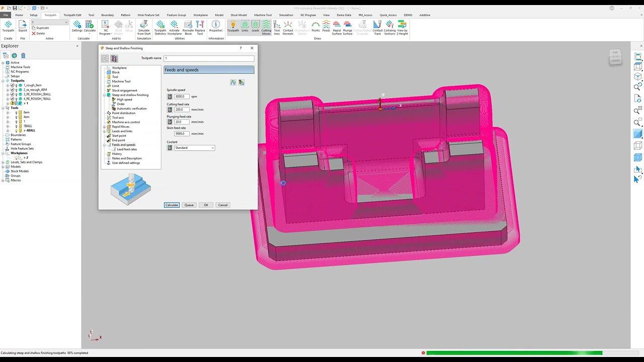The width and height of the screenshot is (644, 362).
Task: Click OK in Steep and Shallow dialog
Action: (206, 205)
